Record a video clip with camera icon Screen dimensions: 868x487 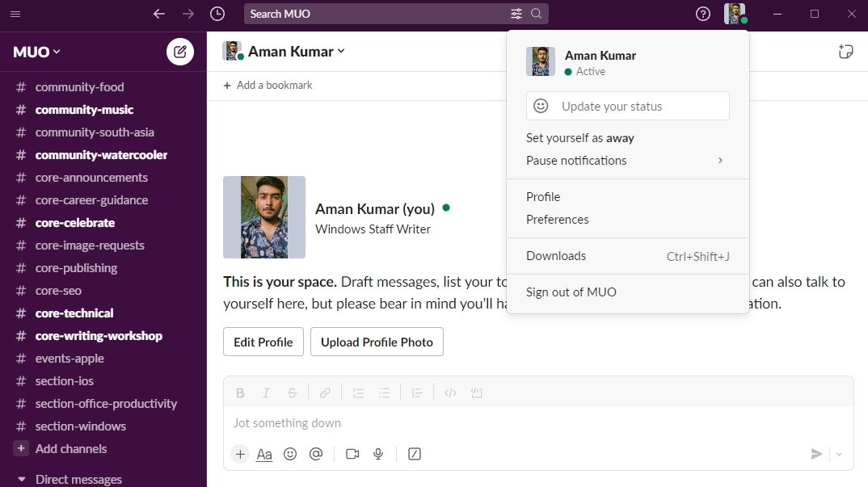(352, 454)
